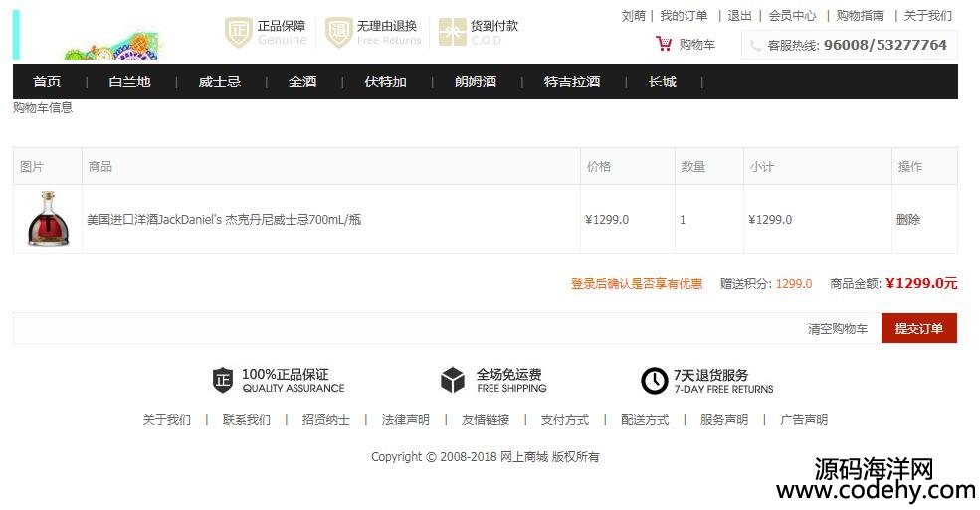Click the 价格 column header
980x510 pixels.
coord(599,166)
